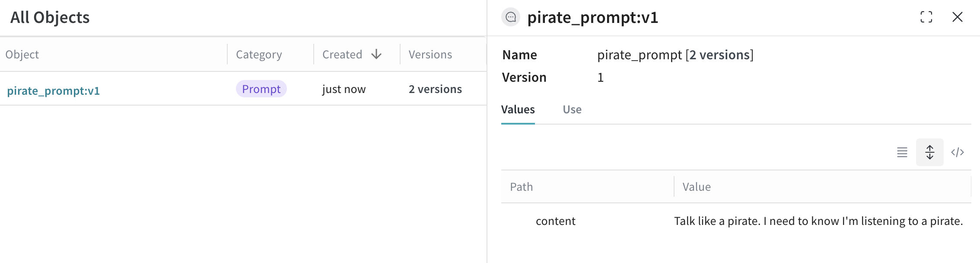
Task: Close the pirate_prompt:v1 detail panel
Action: click(x=958, y=17)
